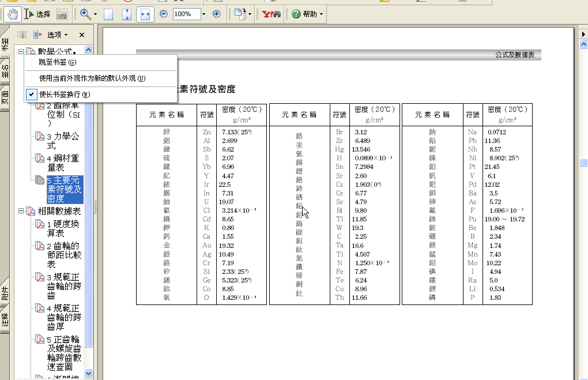The height and width of the screenshot is (380, 588).
Task: Click PDF icon beside 5 正齒輪及螺旋齒輪 bookmark
Action: click(x=40, y=339)
